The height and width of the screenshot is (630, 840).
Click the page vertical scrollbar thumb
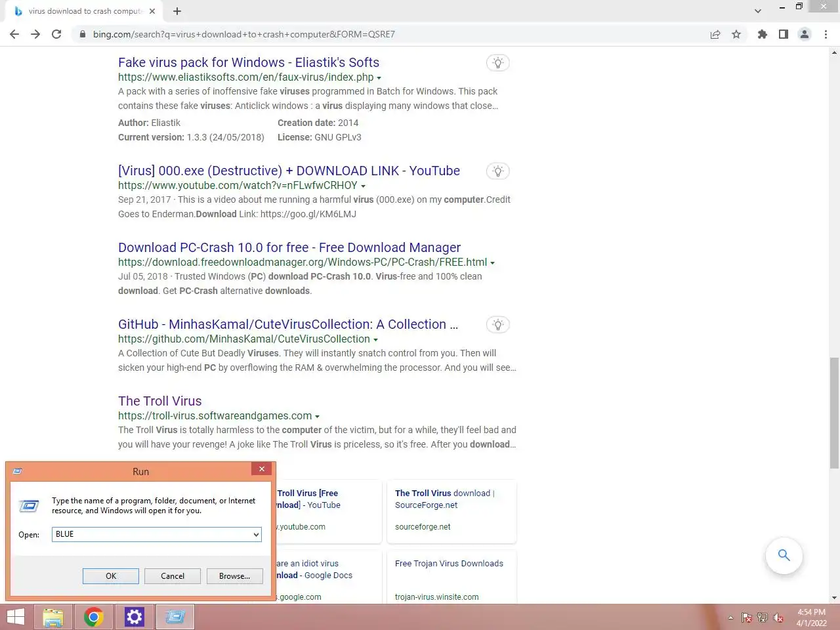coord(834,413)
